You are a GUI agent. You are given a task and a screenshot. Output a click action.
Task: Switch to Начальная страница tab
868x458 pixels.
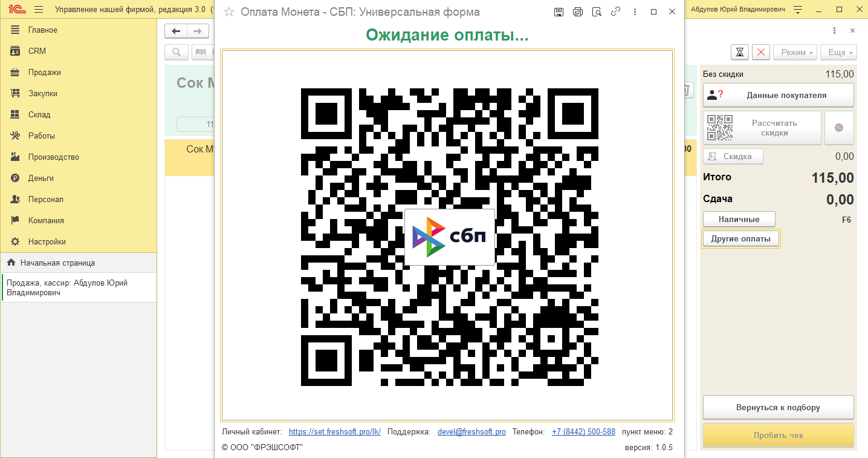point(79,263)
